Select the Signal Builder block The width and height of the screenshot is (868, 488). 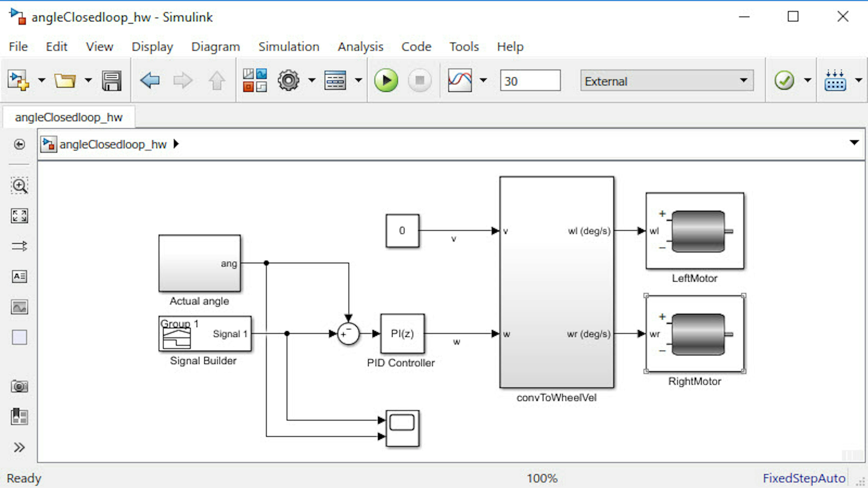tap(205, 333)
